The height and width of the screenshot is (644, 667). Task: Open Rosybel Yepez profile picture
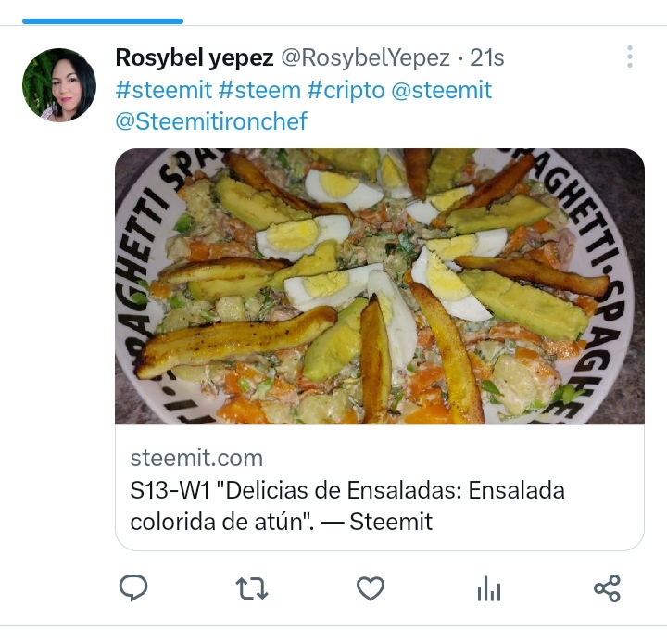click(x=59, y=85)
